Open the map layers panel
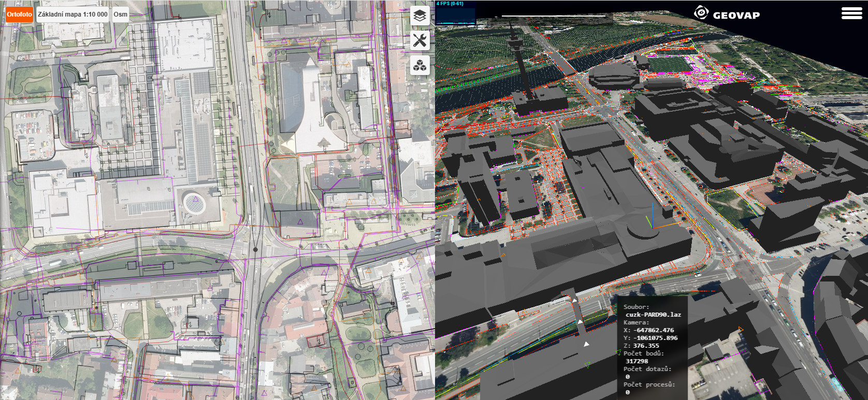The width and height of the screenshot is (868, 400). pyautogui.click(x=420, y=16)
